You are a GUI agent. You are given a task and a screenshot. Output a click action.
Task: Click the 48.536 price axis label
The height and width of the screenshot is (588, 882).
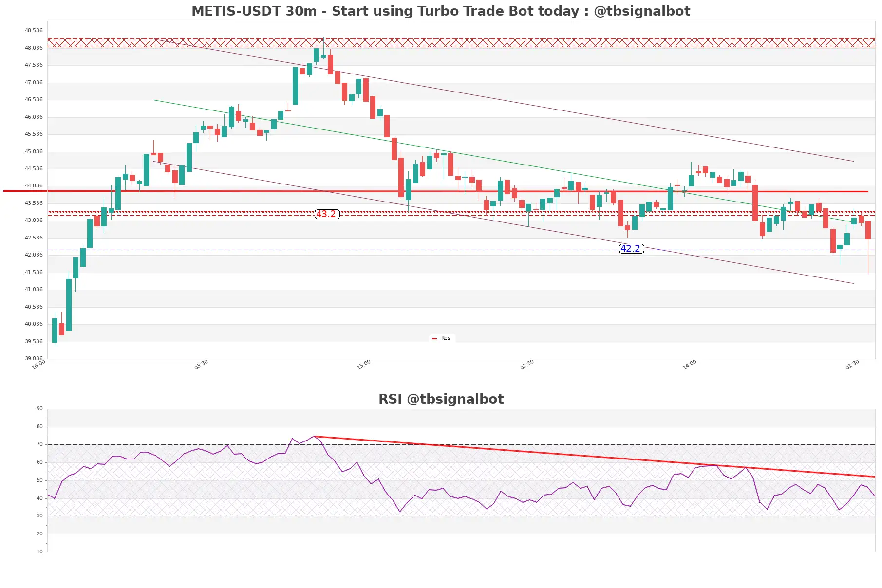click(x=34, y=30)
